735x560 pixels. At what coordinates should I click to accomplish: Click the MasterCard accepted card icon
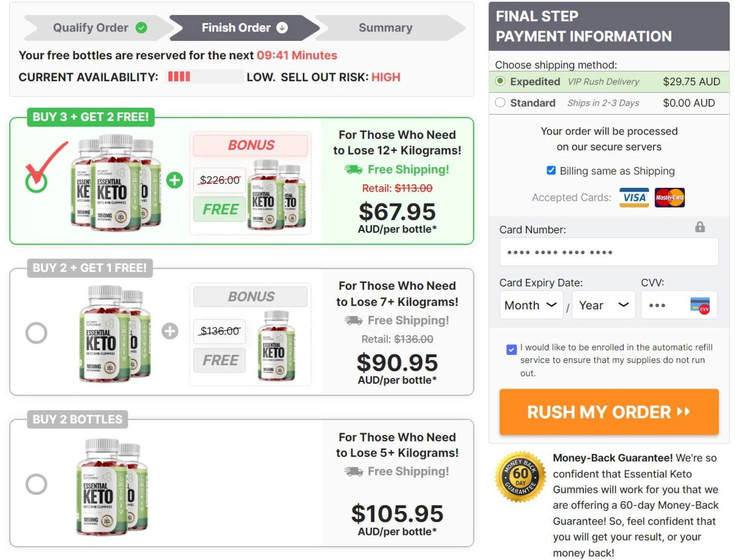[670, 197]
